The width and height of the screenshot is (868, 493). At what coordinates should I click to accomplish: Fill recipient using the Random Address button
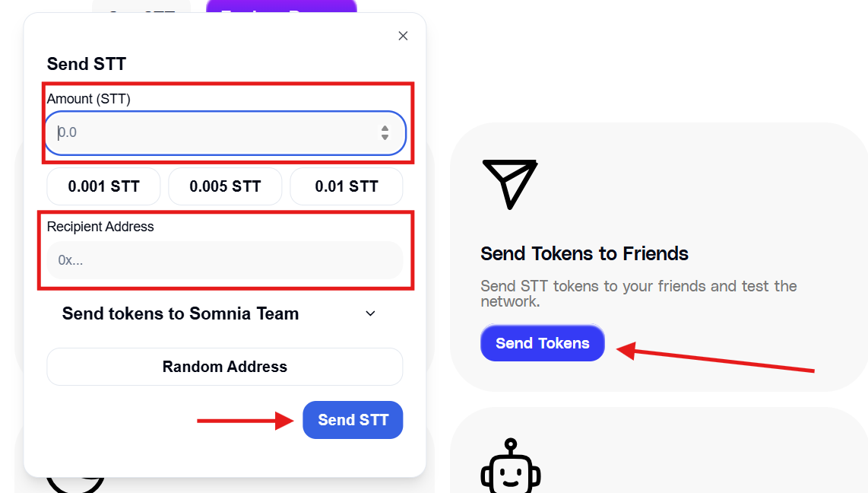(x=225, y=367)
